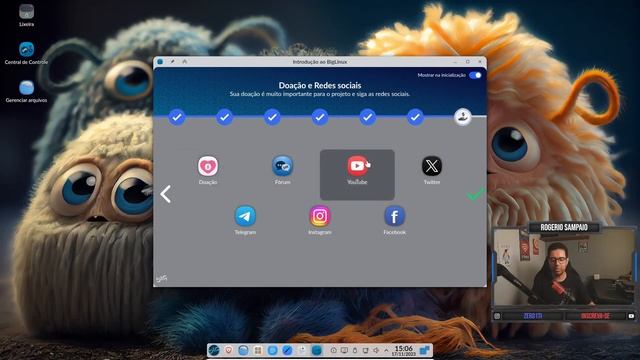Click the pin icon in the title bar
Viewport: 640px width, 360px height.
172,62
